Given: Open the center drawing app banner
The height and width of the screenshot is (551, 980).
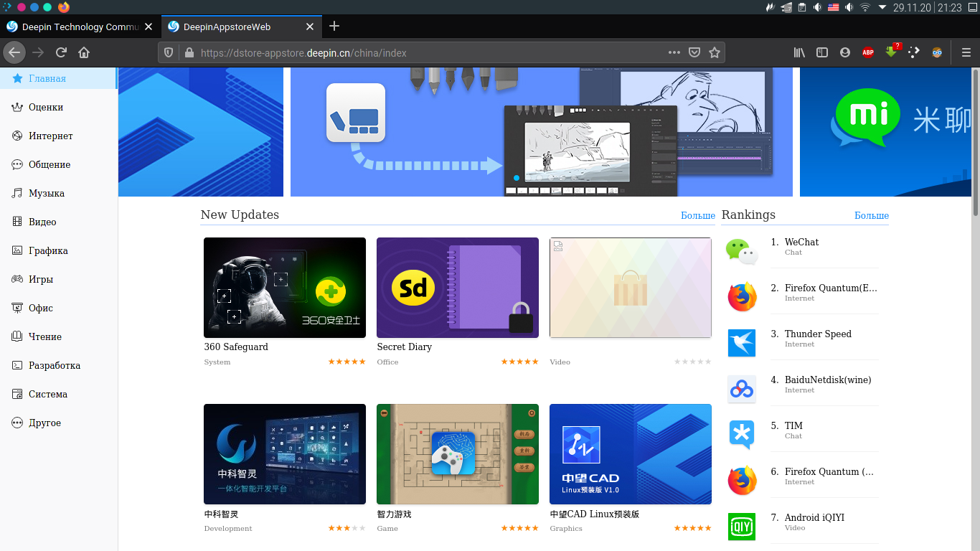Looking at the screenshot, I should tap(542, 132).
